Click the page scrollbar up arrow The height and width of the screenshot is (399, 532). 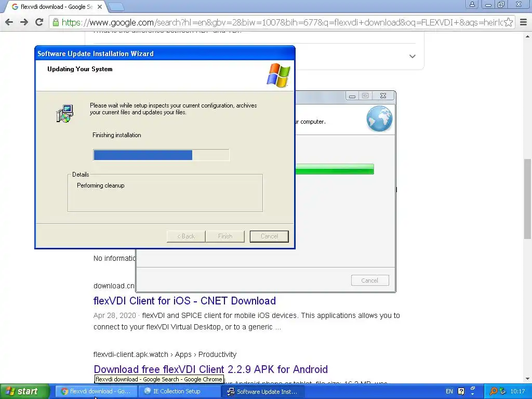528,36
